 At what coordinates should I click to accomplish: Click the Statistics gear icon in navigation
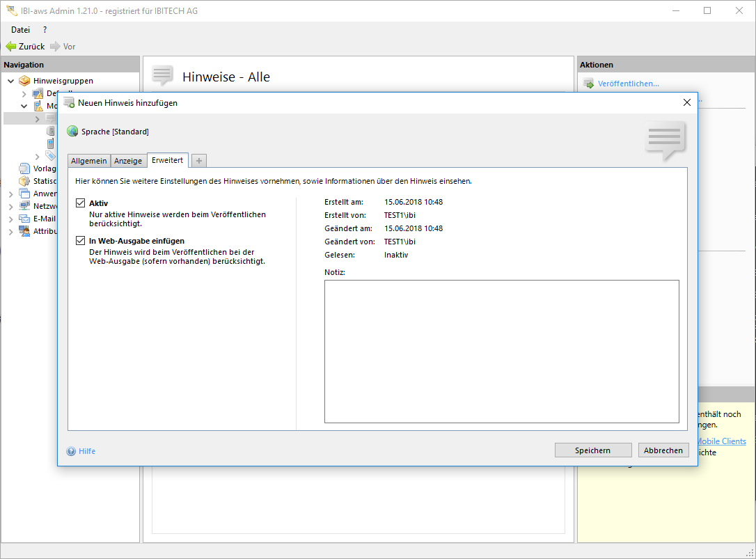coord(25,181)
